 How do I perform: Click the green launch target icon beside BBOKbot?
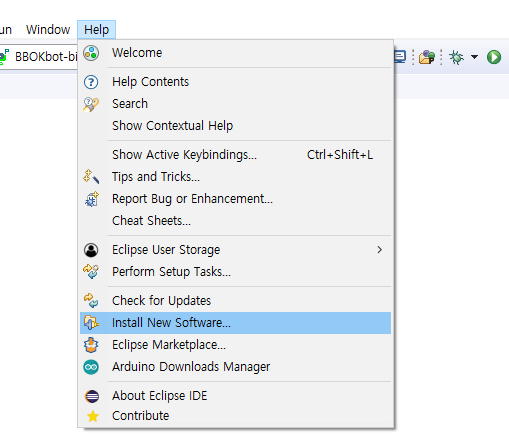pyautogui.click(x=4, y=57)
